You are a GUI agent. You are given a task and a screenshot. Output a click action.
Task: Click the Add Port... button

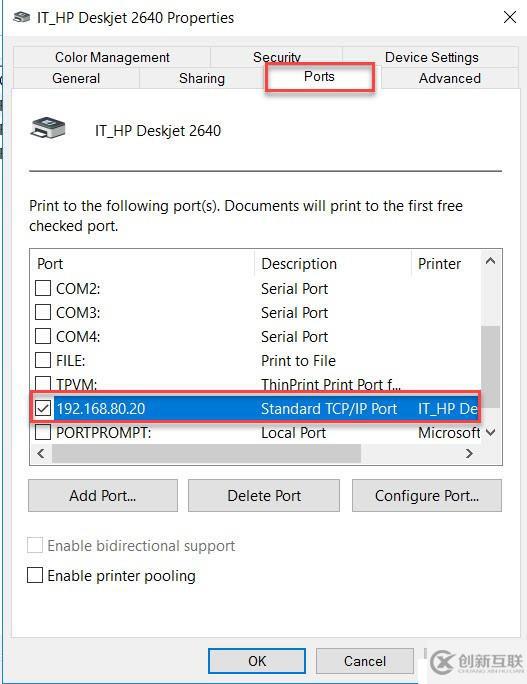(103, 496)
